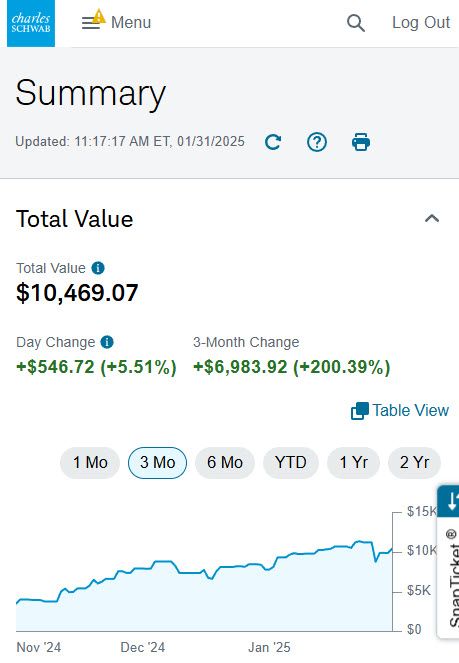The image size is (459, 663).
Task: Show Day Change info tooltip
Action: tap(107, 342)
